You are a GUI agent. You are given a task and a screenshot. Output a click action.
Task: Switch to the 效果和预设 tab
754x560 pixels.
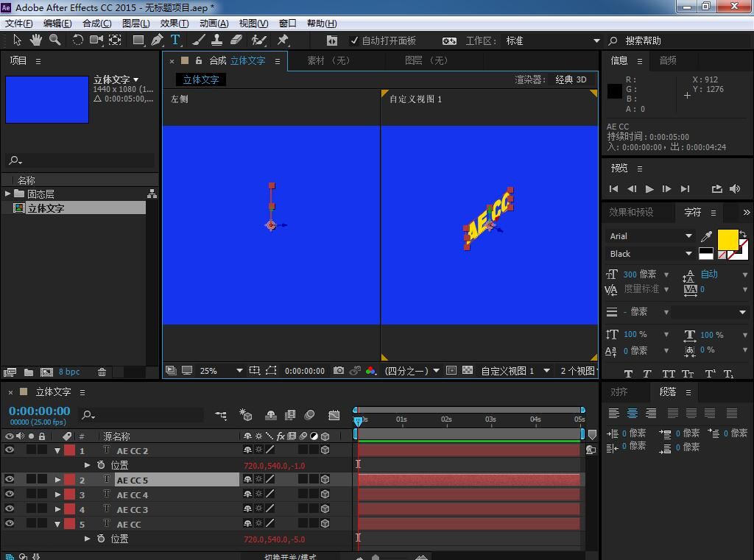[631, 212]
